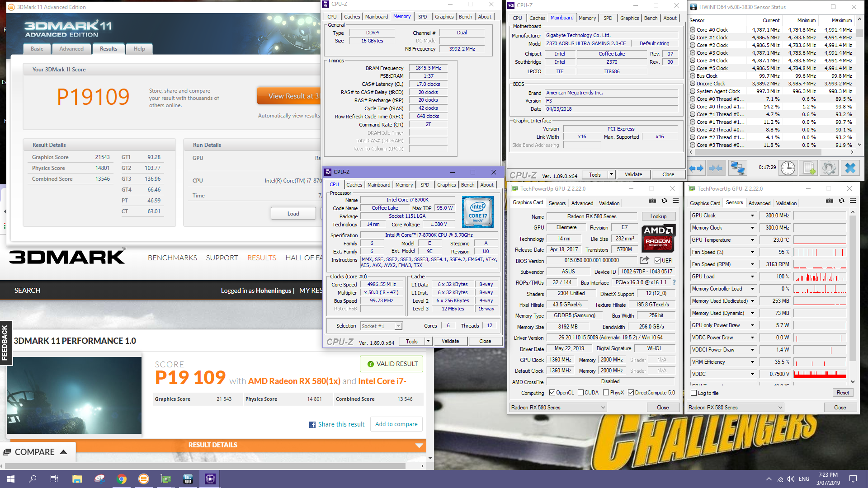Take screenshot with left GPU-Z camera icon
This screenshot has width=868, height=488.
pyautogui.click(x=652, y=201)
